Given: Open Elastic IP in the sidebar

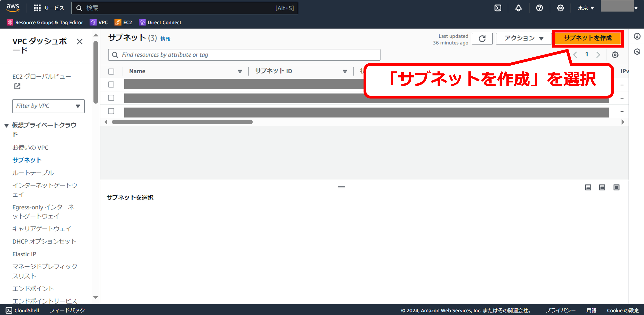Looking at the screenshot, I should [24, 254].
